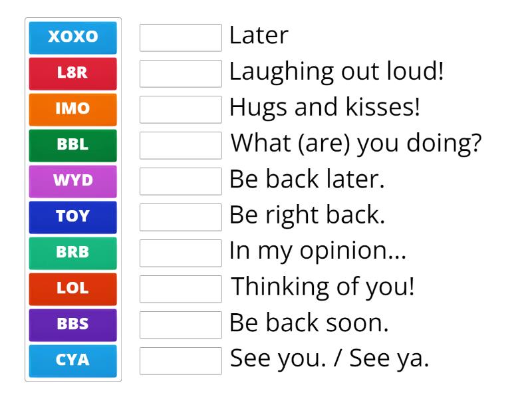Select the box next to In my opinion
The image size is (532, 399).
pos(180,253)
